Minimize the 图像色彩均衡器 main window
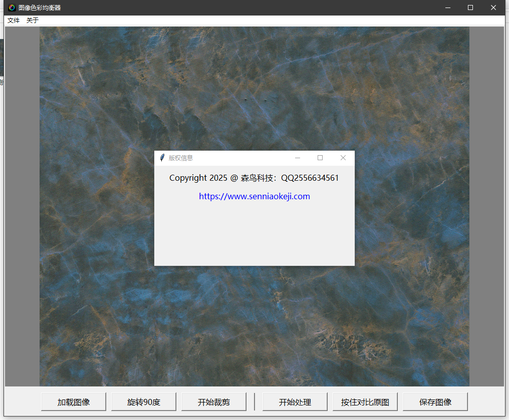The image size is (509, 420). coord(447,8)
